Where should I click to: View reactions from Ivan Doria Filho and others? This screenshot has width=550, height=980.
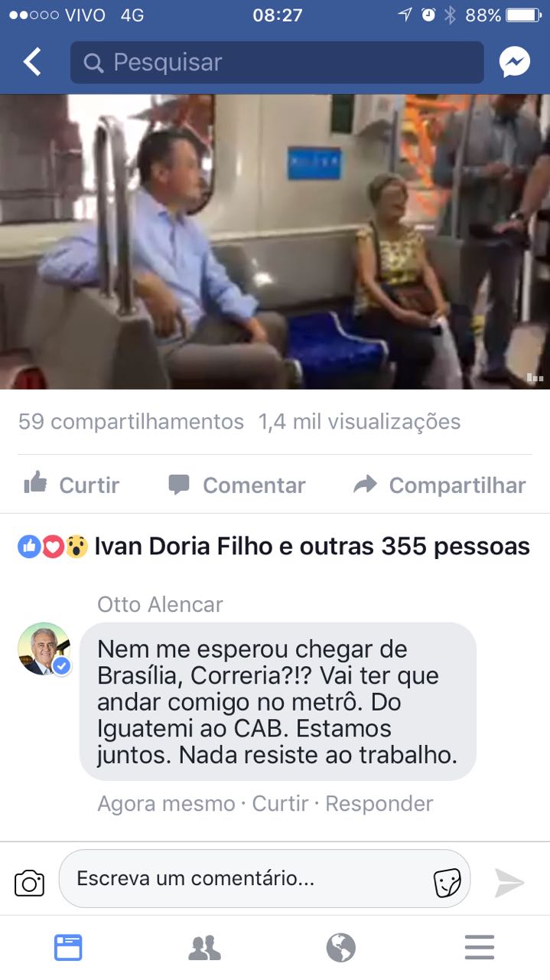coord(274,546)
